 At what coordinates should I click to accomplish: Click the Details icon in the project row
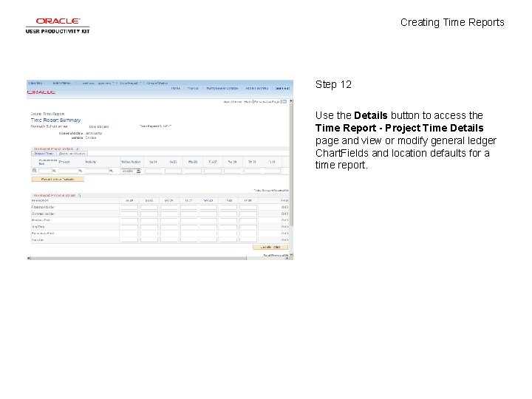tap(34, 171)
